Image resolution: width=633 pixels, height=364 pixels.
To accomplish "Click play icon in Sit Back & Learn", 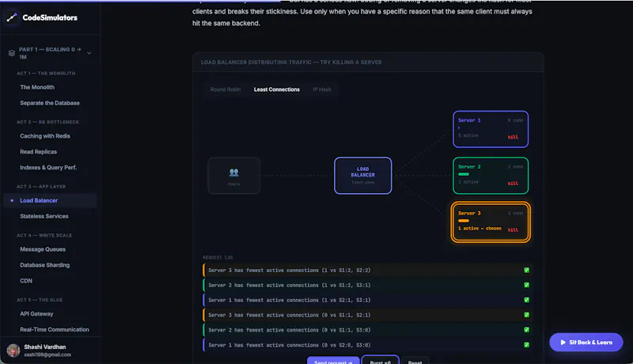I will pos(563,342).
